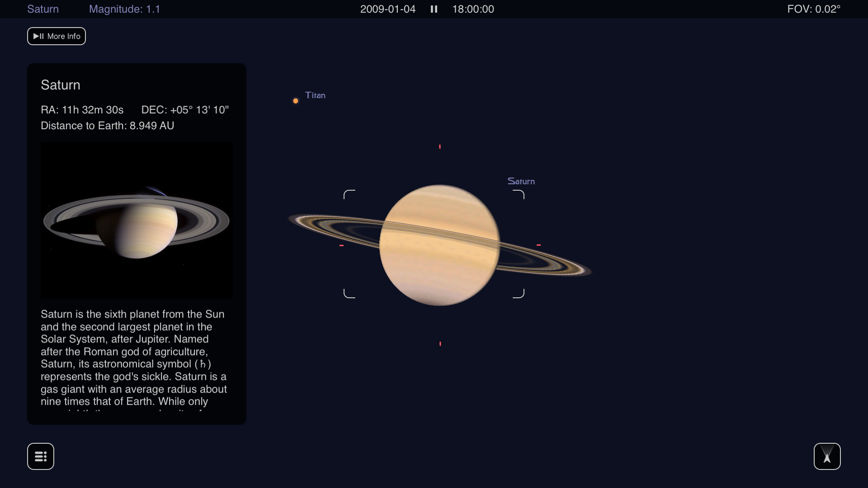Click the Magnitude: 1.1 readout
Image resolution: width=868 pixels, height=488 pixels.
125,9
